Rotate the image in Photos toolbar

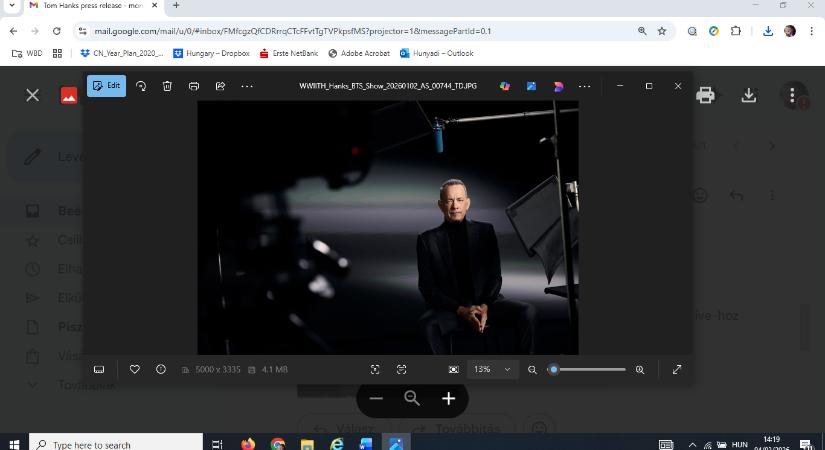click(x=141, y=86)
